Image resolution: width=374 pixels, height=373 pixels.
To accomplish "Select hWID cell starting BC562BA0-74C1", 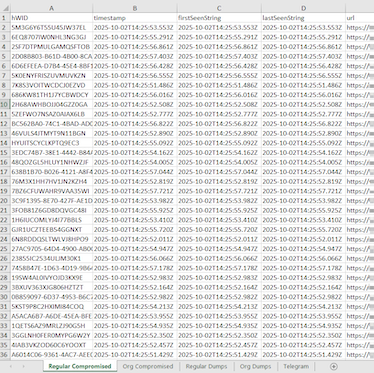I will tap(51, 124).
